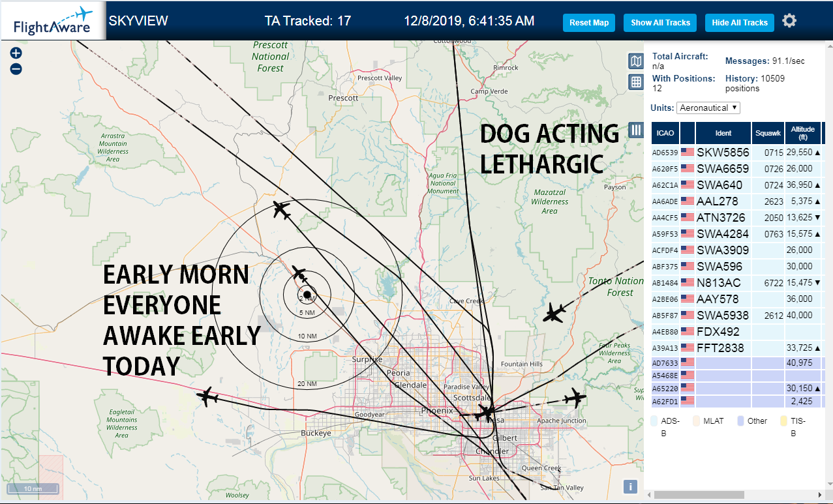Open the map layer switcher icon
Viewport: 833px width, 504px height.
[635, 61]
